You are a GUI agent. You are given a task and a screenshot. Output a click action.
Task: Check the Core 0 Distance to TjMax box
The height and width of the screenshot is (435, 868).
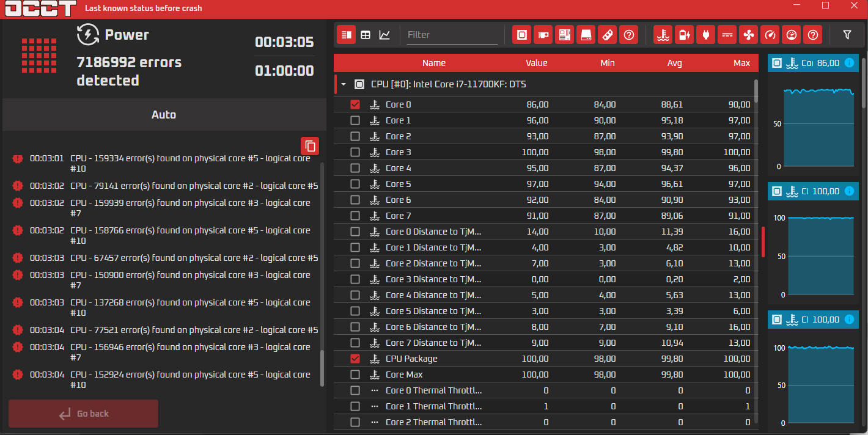(355, 232)
